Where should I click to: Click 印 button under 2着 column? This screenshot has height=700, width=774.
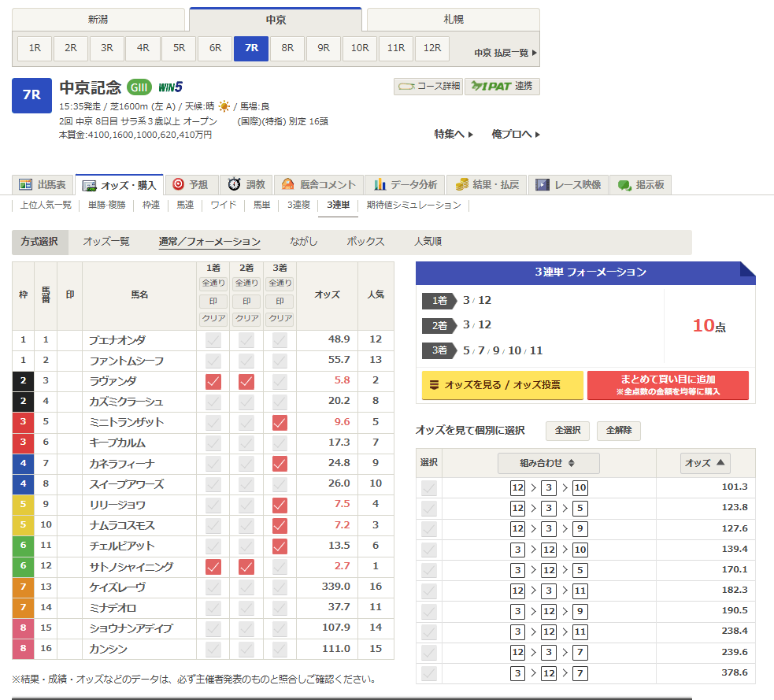pos(246,301)
